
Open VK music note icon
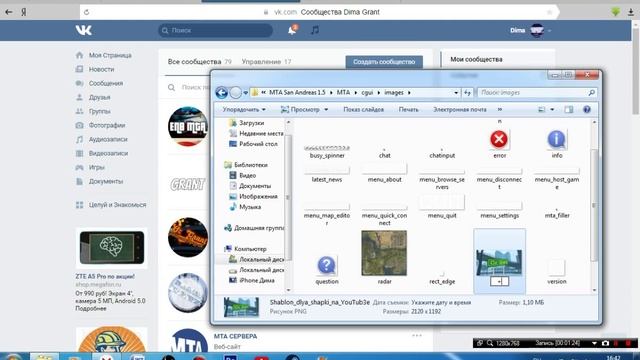click(x=315, y=30)
